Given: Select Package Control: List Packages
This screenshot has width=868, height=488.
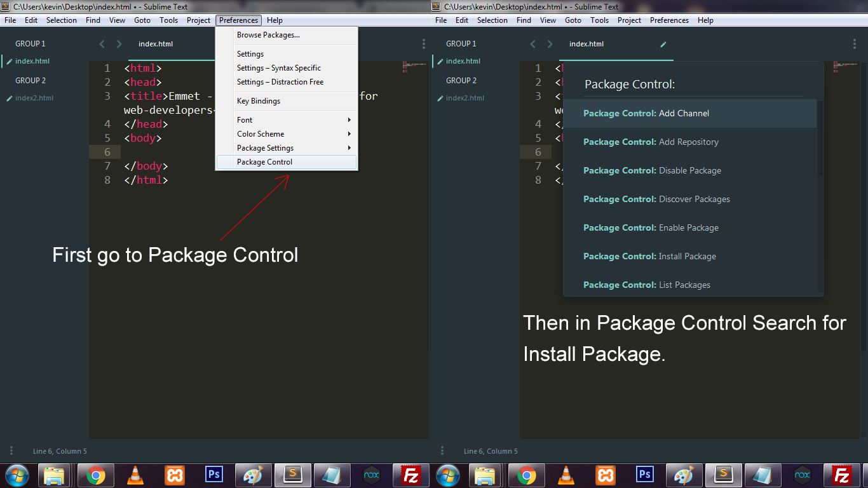Looking at the screenshot, I should point(690,283).
